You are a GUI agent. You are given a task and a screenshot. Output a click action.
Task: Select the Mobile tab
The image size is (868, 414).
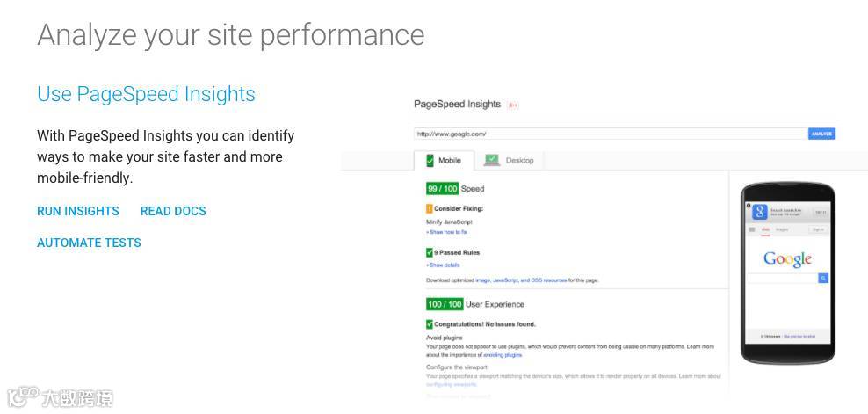(449, 161)
